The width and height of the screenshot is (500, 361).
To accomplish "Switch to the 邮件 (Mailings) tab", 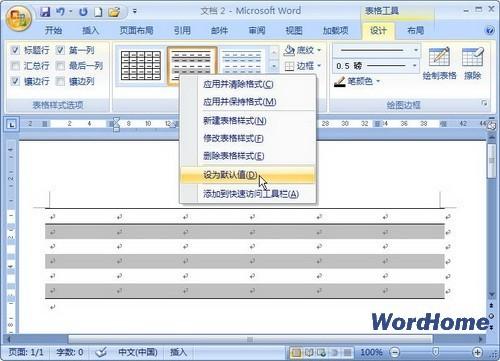I will [x=220, y=31].
